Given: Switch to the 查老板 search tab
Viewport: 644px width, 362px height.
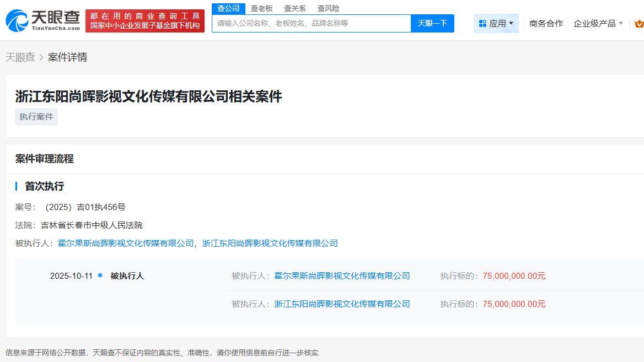Looking at the screenshot, I should click(x=261, y=8).
